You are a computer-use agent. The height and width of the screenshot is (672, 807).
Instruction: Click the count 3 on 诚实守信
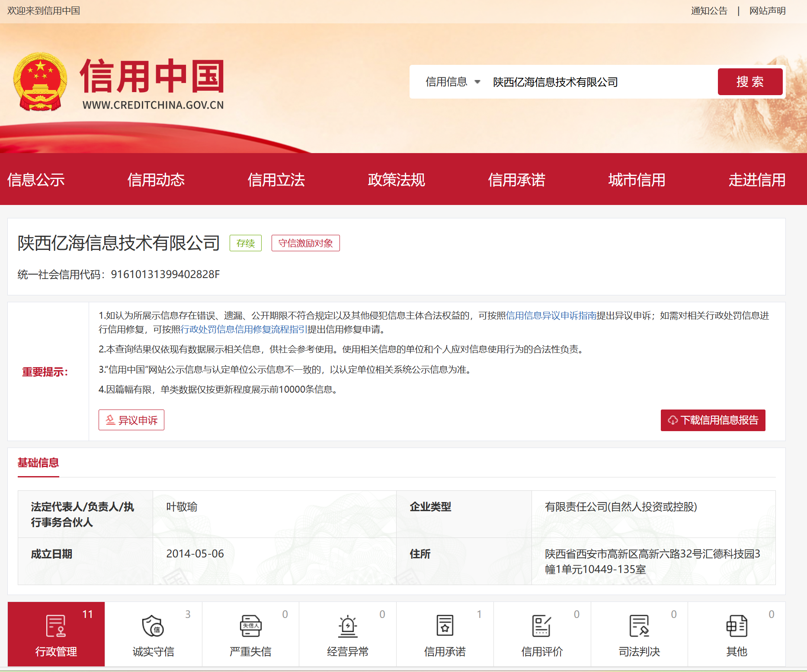pos(188,614)
